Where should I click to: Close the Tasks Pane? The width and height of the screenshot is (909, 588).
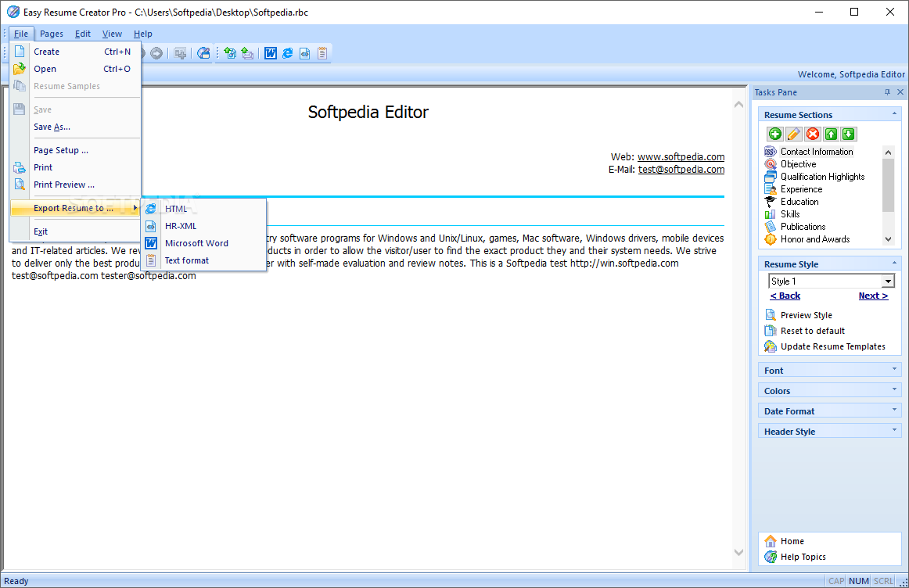pos(900,92)
